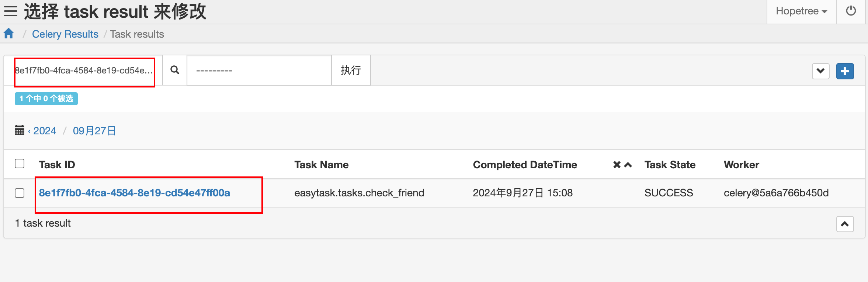This screenshot has width=868, height=282.
Task: Expand the action select dropdown
Action: [x=259, y=70]
